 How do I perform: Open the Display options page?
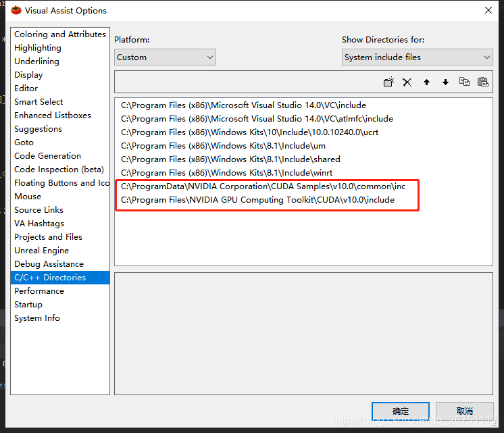(x=60, y=75)
